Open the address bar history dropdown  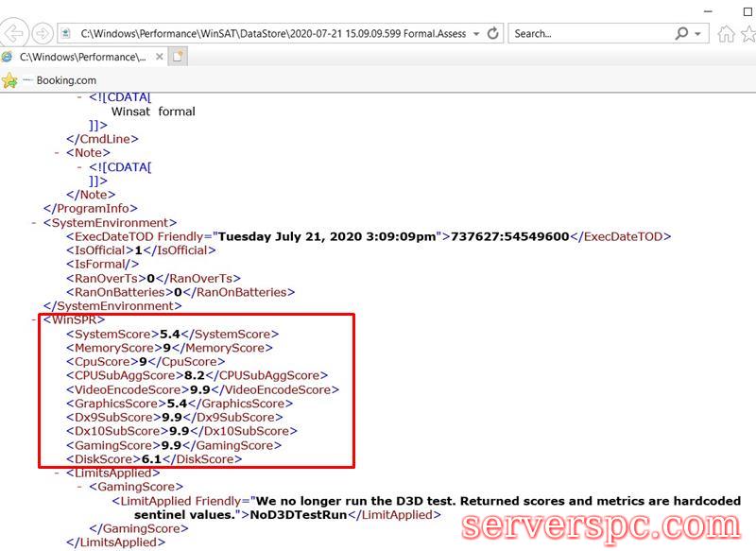[x=475, y=33]
